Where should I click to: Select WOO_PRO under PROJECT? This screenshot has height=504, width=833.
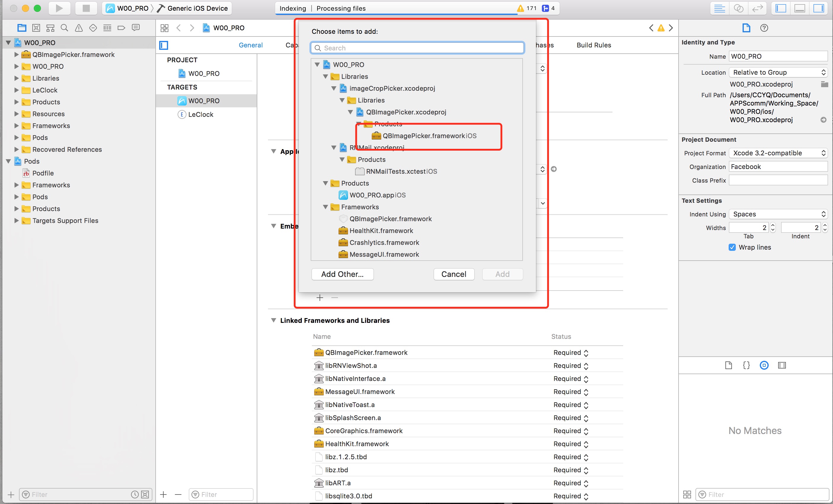(x=206, y=73)
